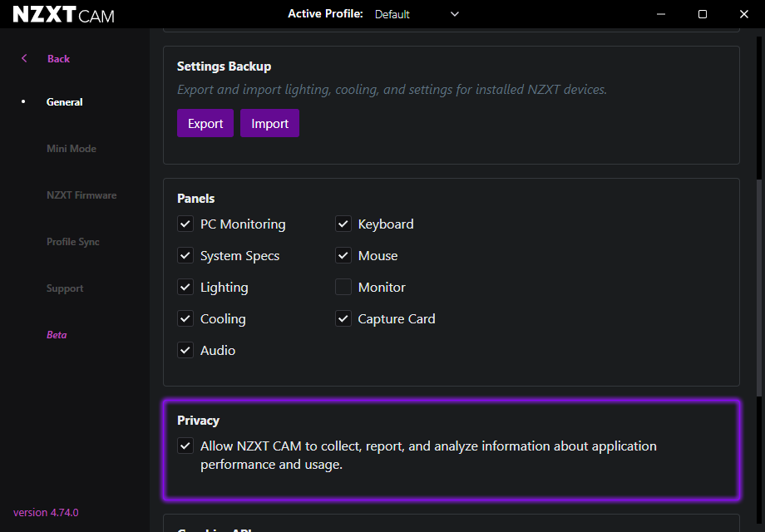Screen dimensions: 765x532
Task: Toggle the Capture Card panel checkbox
Action: click(x=343, y=319)
